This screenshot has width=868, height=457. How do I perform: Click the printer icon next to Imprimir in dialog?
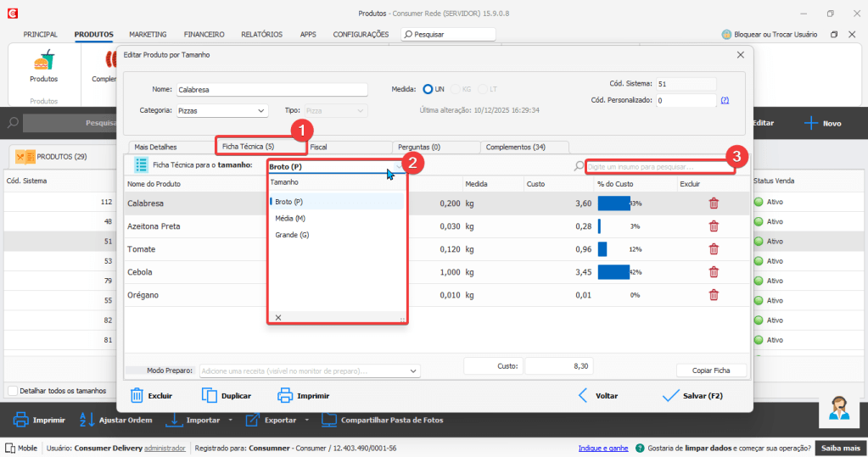tap(285, 395)
